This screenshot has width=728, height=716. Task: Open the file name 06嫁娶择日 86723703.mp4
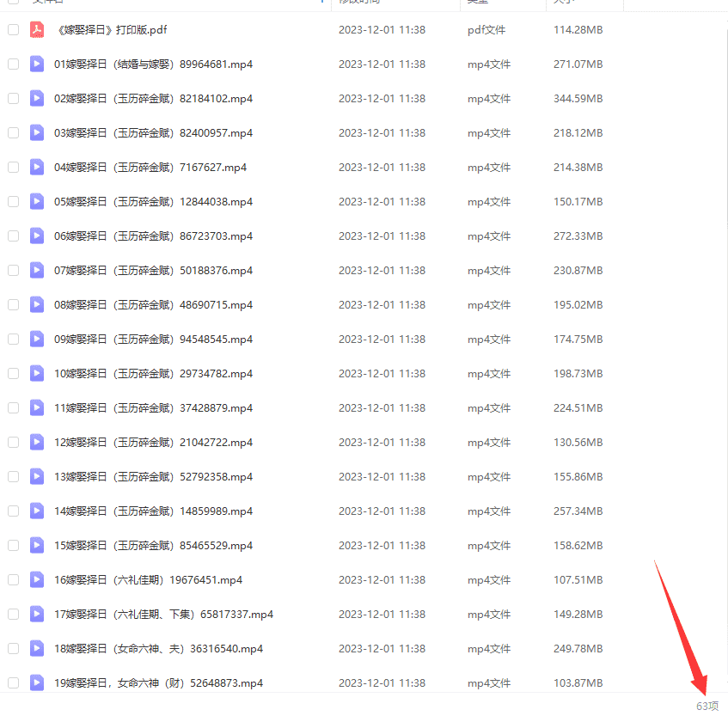tap(153, 236)
